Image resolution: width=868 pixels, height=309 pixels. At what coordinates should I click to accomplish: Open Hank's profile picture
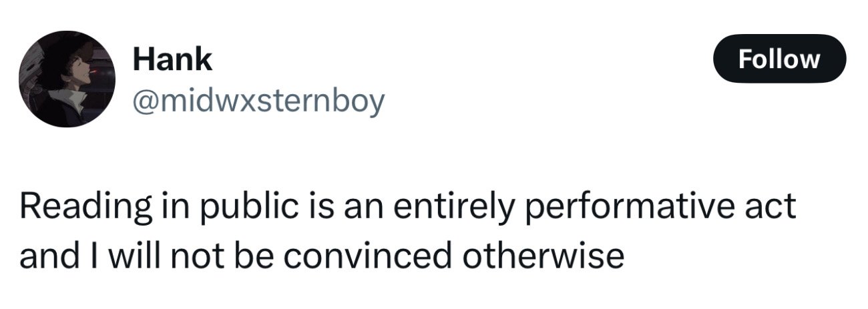(x=67, y=79)
